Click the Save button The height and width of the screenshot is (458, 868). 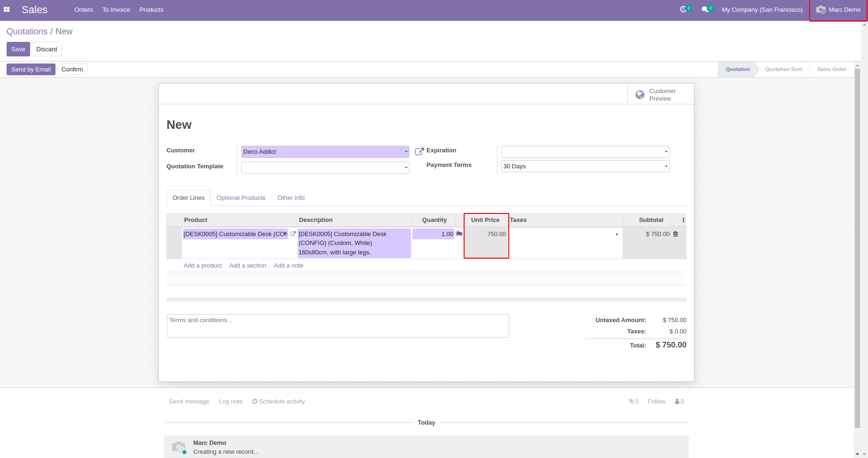pos(18,49)
